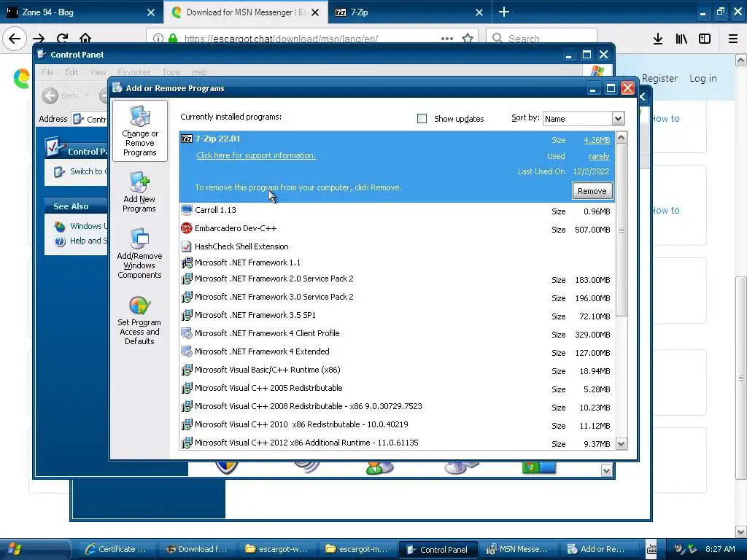Close the Download for MSN Messenger tab
The width and height of the screenshot is (747, 560).
[x=315, y=12]
